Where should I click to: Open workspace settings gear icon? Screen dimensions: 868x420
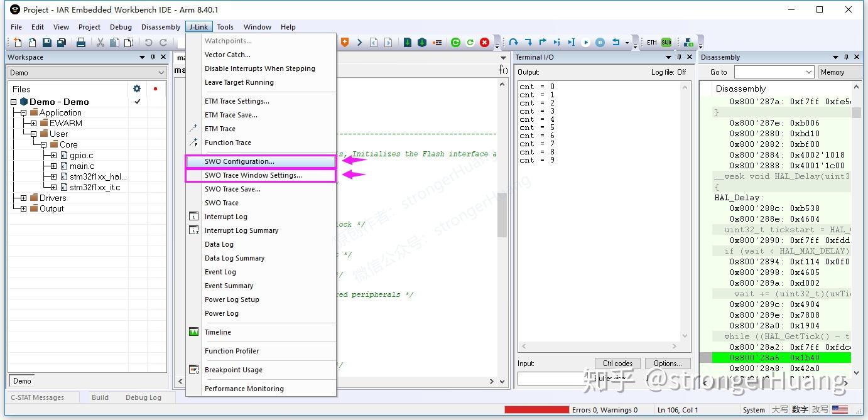[x=137, y=89]
